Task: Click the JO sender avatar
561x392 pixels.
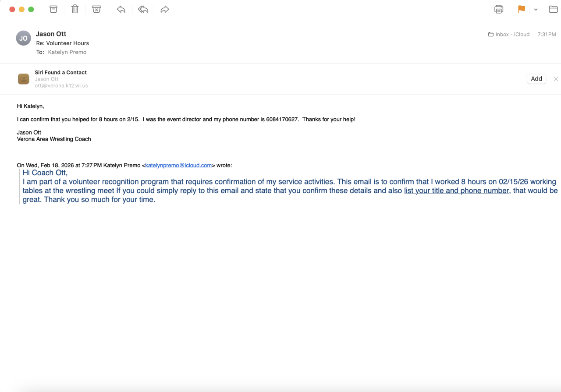Action: coord(23,38)
